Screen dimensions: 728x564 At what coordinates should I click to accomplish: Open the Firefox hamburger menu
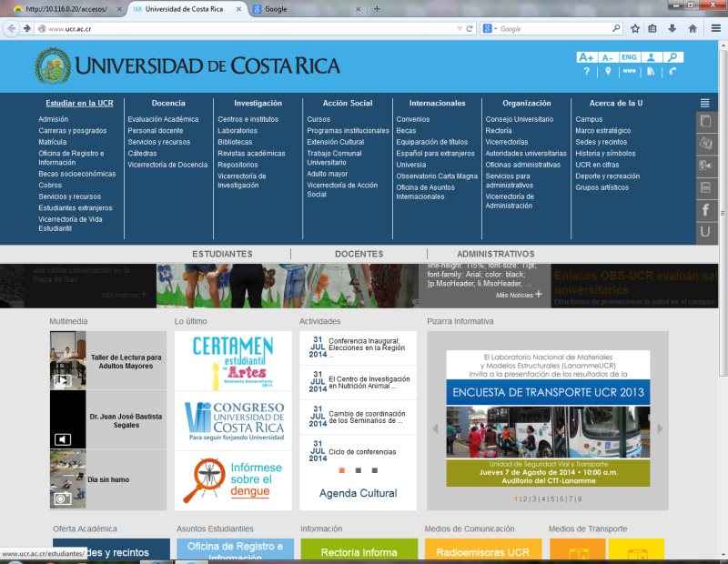pos(716,29)
